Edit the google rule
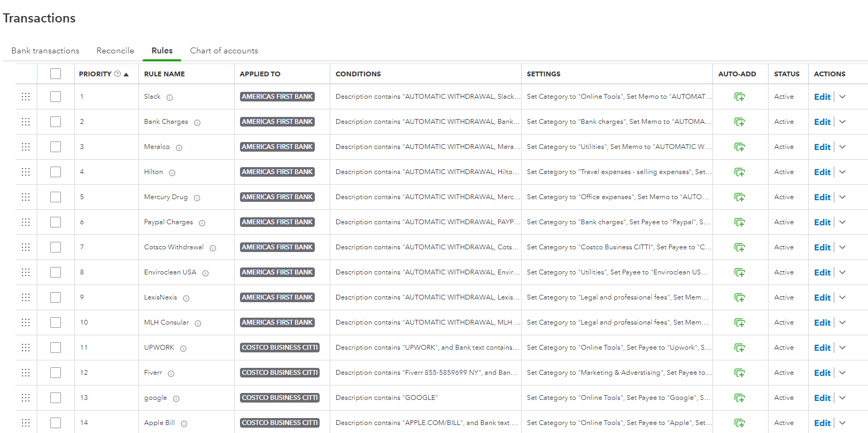 click(x=822, y=398)
